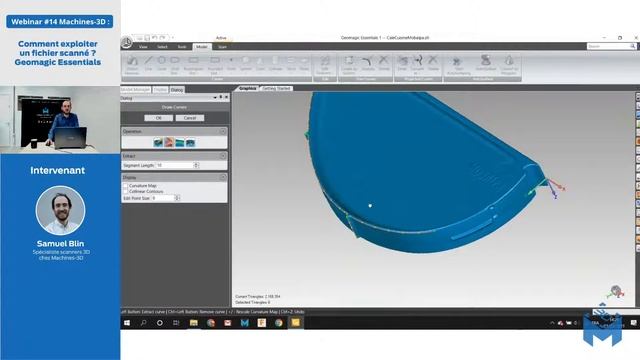This screenshot has height=360, width=640.
Task: Click the AutoSurface tool in the ribbon
Action: click(x=485, y=63)
